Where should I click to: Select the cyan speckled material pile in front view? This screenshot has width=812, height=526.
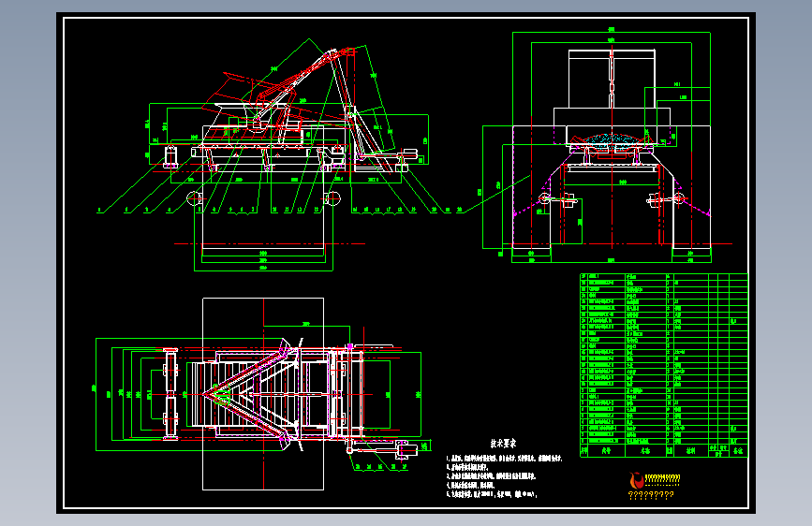point(612,140)
